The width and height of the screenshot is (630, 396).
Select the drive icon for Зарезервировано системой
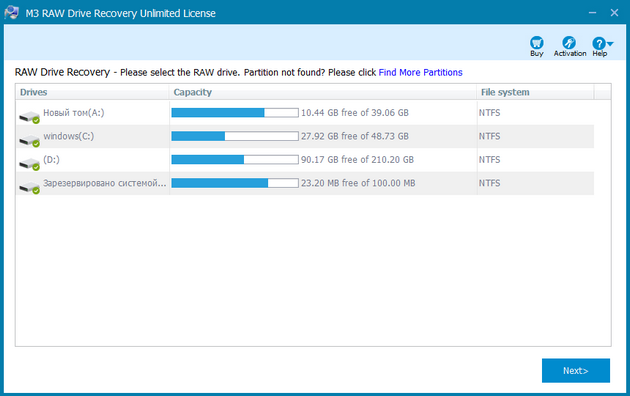coord(29,187)
